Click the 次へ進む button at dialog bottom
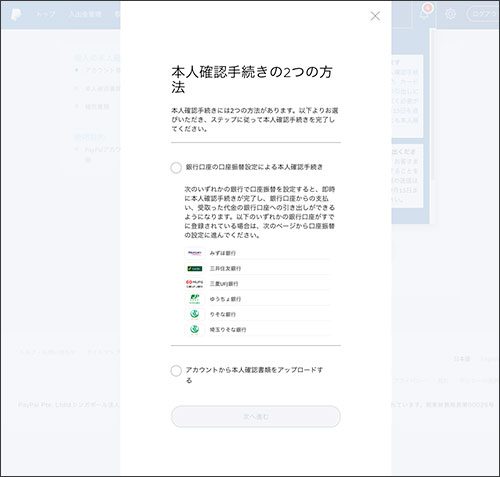Screen dimensions: 500x477 [256, 416]
